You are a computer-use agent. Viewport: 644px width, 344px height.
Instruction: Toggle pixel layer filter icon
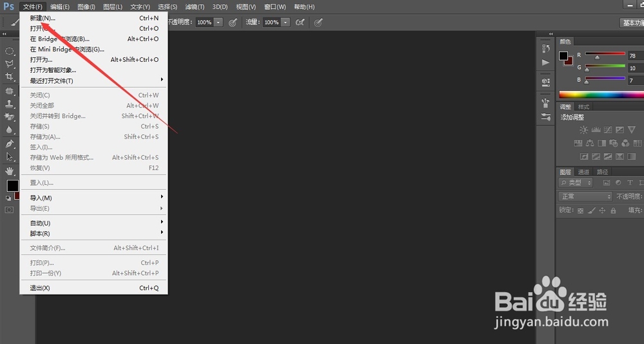point(606,182)
